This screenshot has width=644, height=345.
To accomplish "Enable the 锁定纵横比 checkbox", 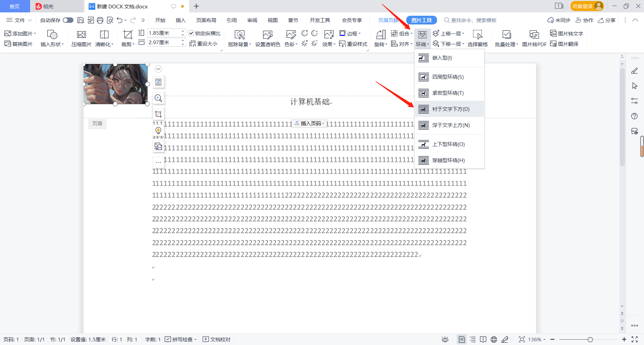I will (x=191, y=33).
